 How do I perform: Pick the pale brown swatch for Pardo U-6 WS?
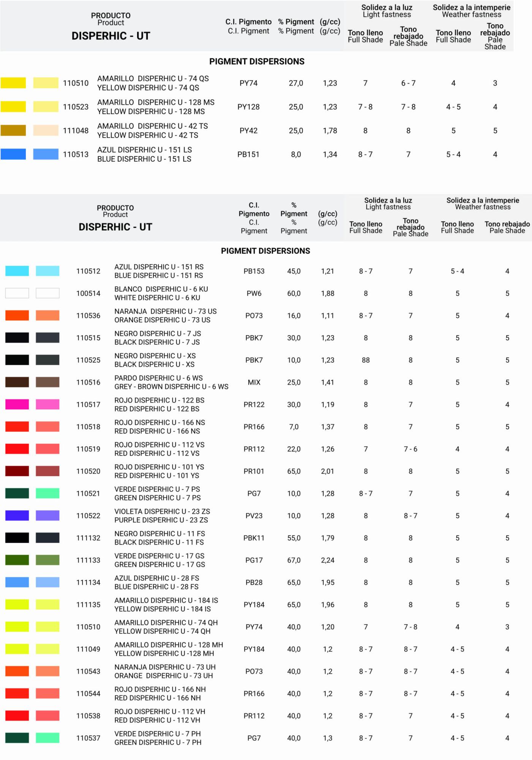(x=47, y=382)
